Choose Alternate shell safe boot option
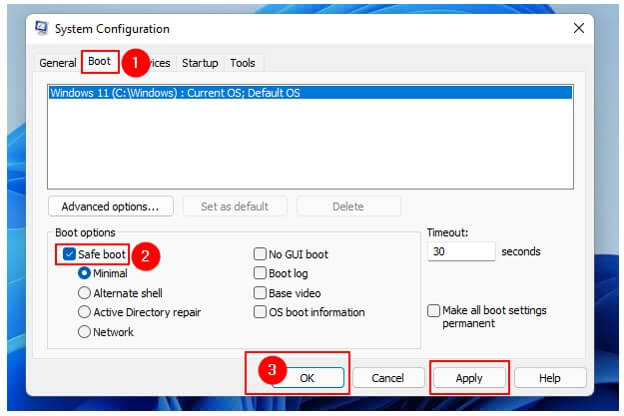Screen dimensions: 624x416 click(84, 293)
